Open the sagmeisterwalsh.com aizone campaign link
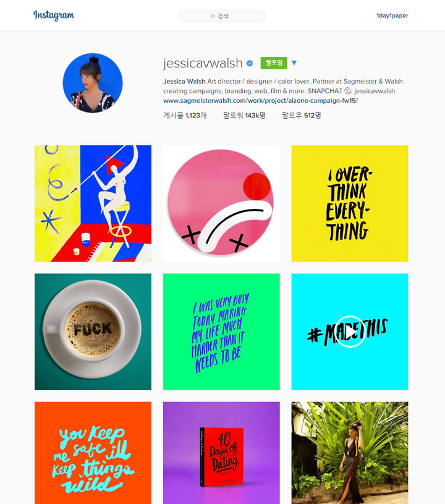 pos(261,101)
